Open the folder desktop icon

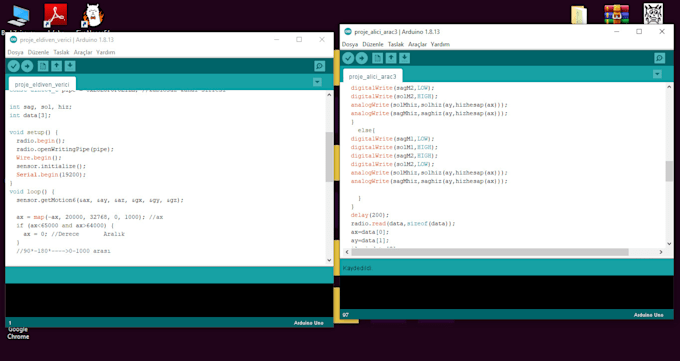pyautogui.click(x=579, y=15)
